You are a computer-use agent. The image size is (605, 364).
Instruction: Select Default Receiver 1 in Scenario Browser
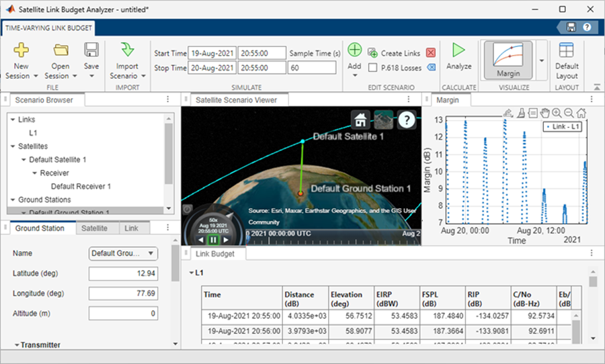[x=81, y=186]
